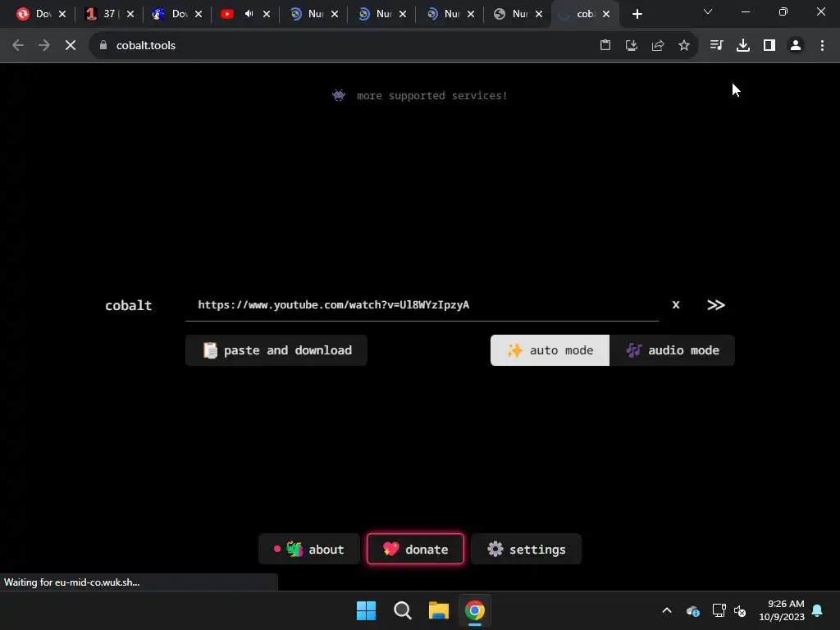
Task: Switch to the first 'Dov' tab
Action: (38, 15)
